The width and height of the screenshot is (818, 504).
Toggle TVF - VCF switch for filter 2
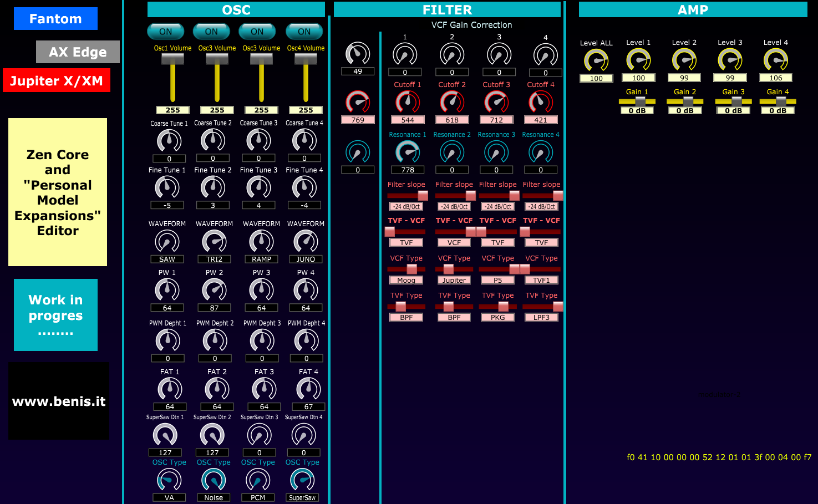[x=454, y=232]
